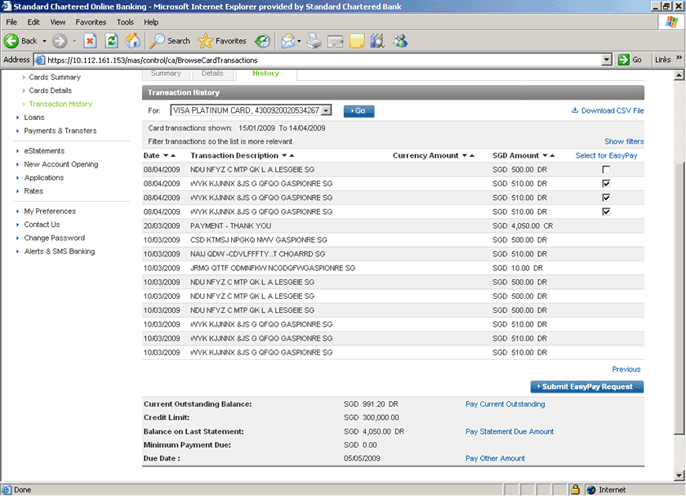Open the Mail button dropdown arrow

coord(299,41)
